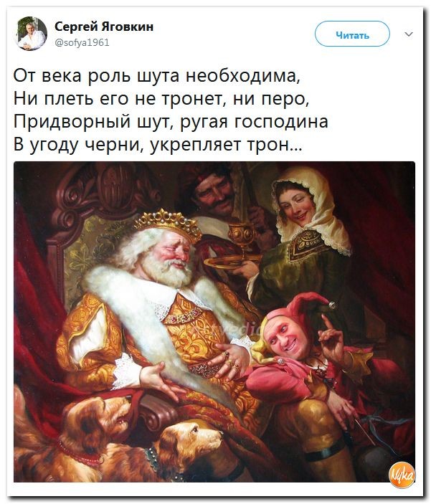Click the line 'В угоду черни, укрепляет трон'
The image size is (431, 504).
158,145
